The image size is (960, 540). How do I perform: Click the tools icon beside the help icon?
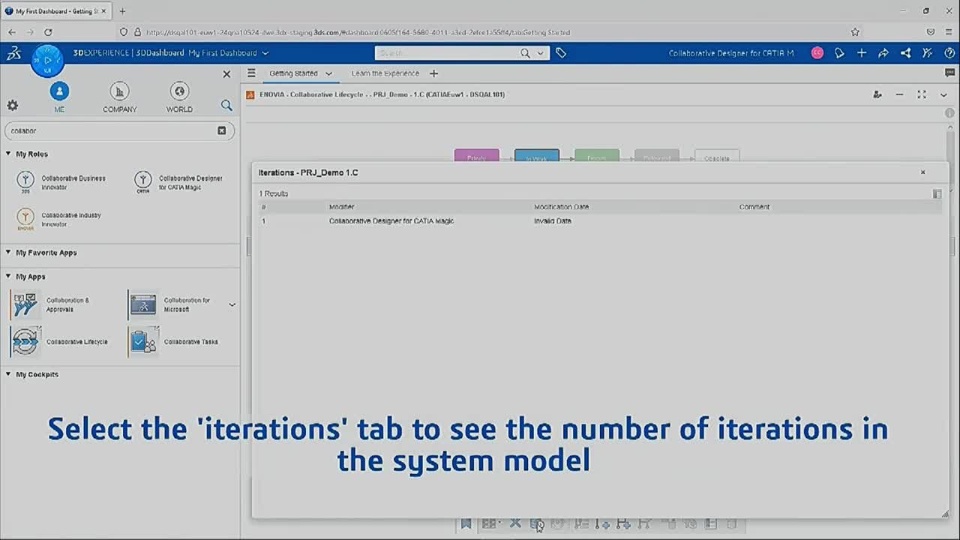click(928, 53)
